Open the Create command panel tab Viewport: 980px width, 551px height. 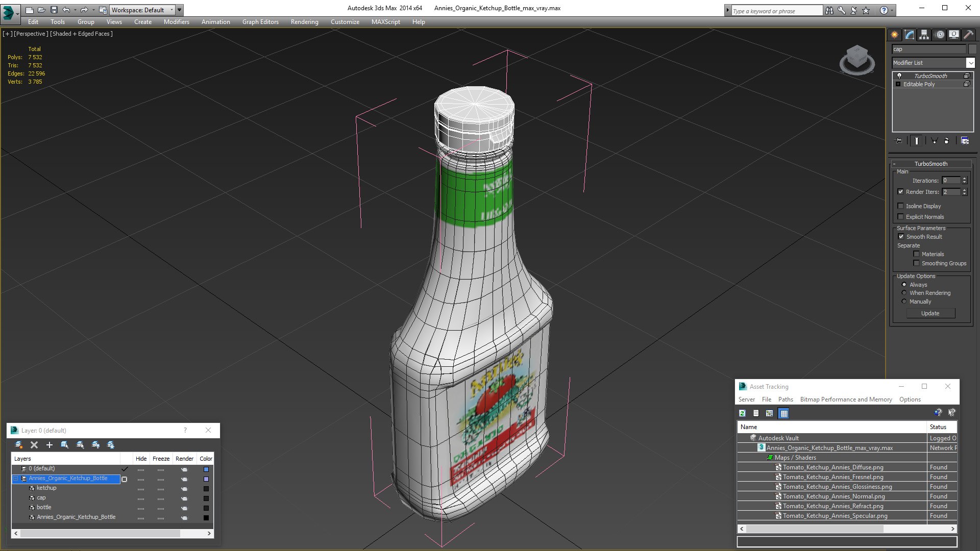[x=895, y=35]
